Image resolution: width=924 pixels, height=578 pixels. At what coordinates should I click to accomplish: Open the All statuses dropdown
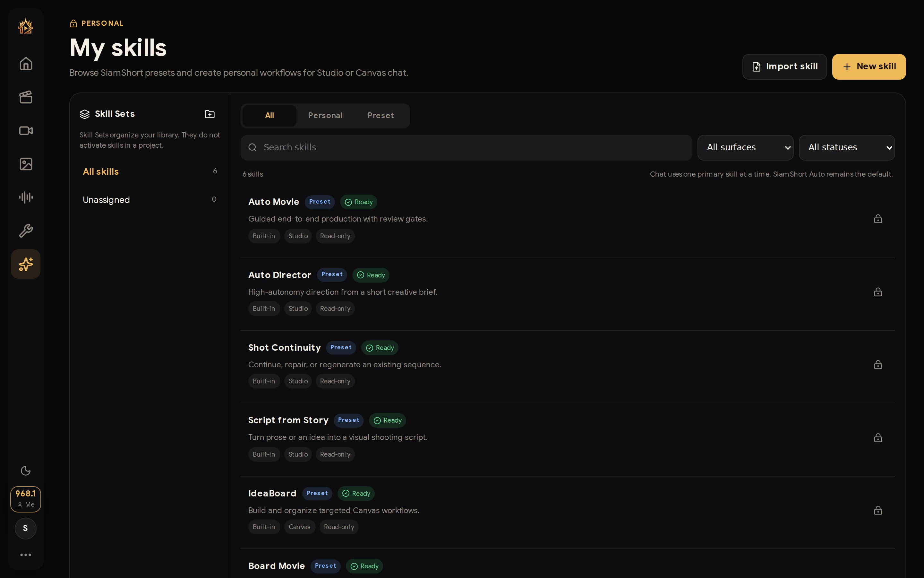[846, 148]
